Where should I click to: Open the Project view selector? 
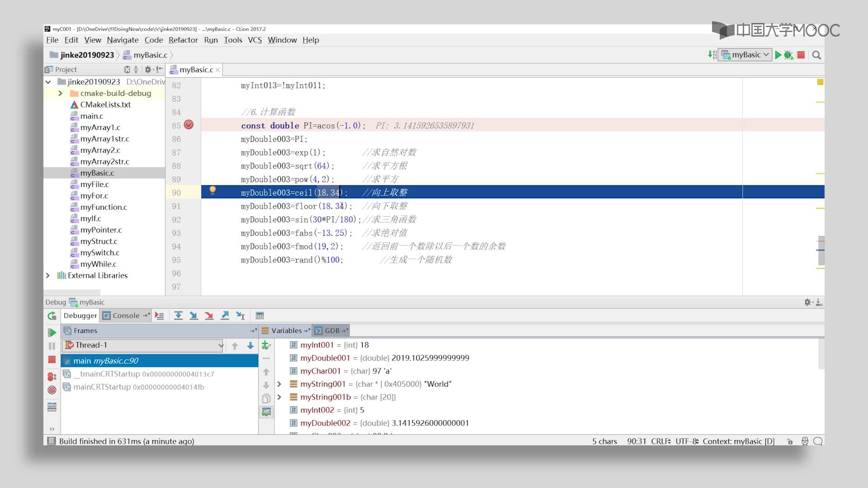(x=61, y=70)
